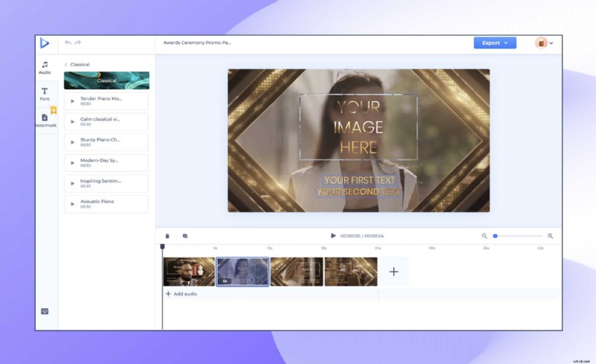Open the Audio tab in sidebar

45,68
